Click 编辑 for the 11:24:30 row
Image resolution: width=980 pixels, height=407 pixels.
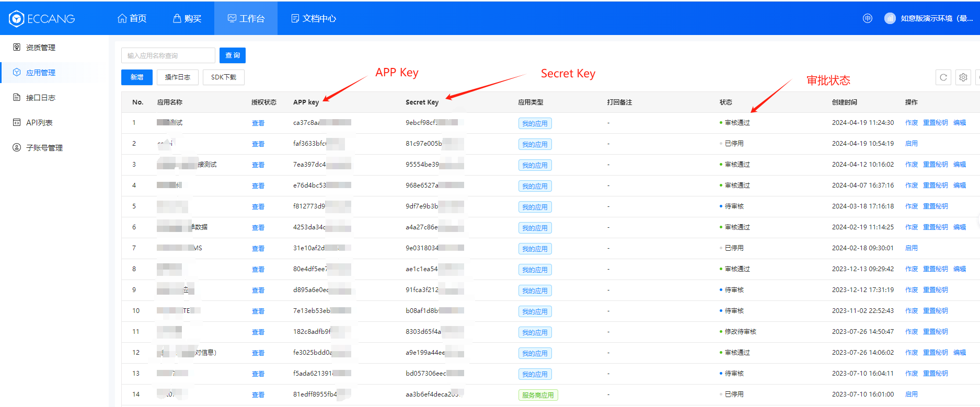click(x=960, y=123)
